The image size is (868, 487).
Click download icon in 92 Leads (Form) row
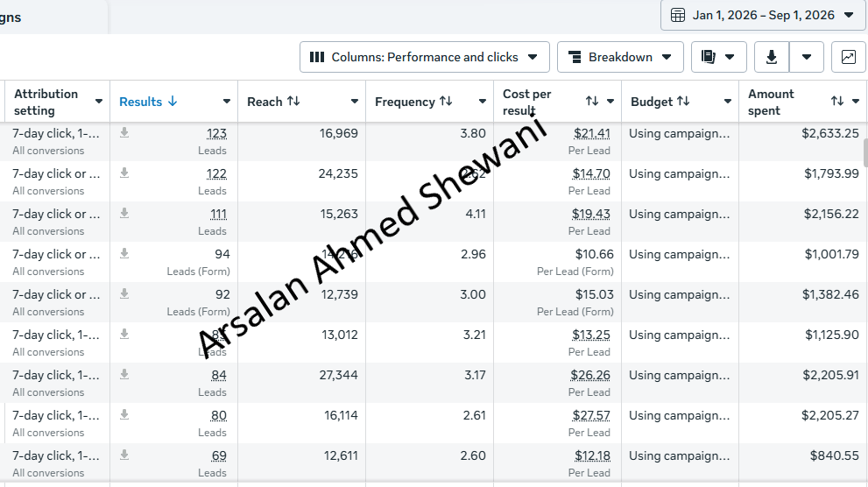[124, 293]
